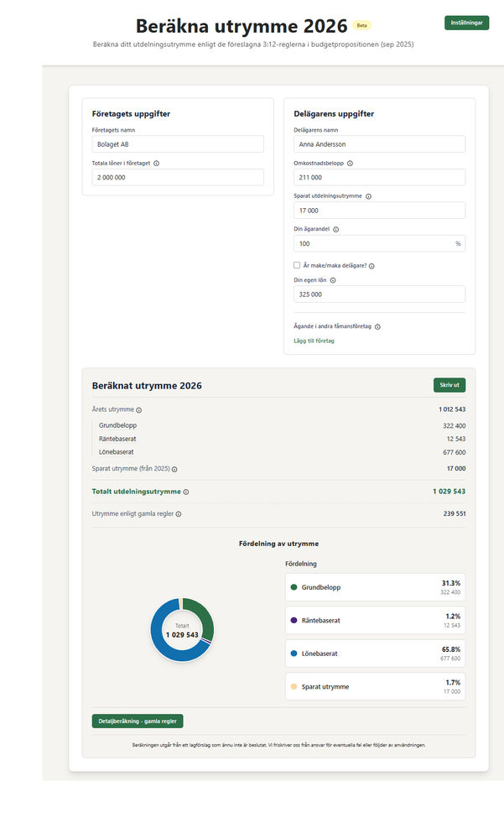This screenshot has width=504, height=838.
Task: Click info icon next to Utrymme enligt gamla regler
Action: coord(179,514)
